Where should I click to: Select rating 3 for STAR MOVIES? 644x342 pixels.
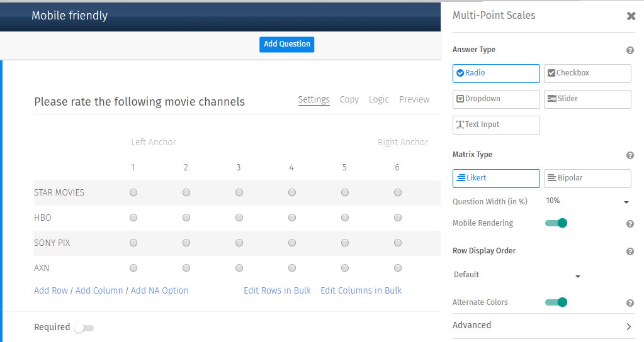pyautogui.click(x=239, y=193)
